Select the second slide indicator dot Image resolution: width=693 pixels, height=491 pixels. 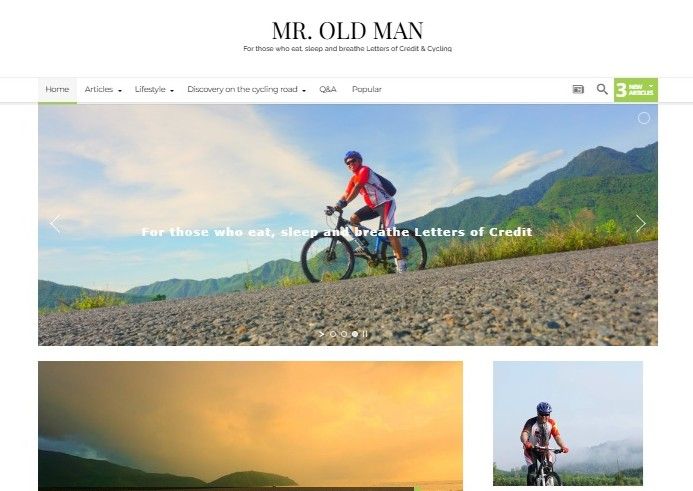tap(344, 334)
